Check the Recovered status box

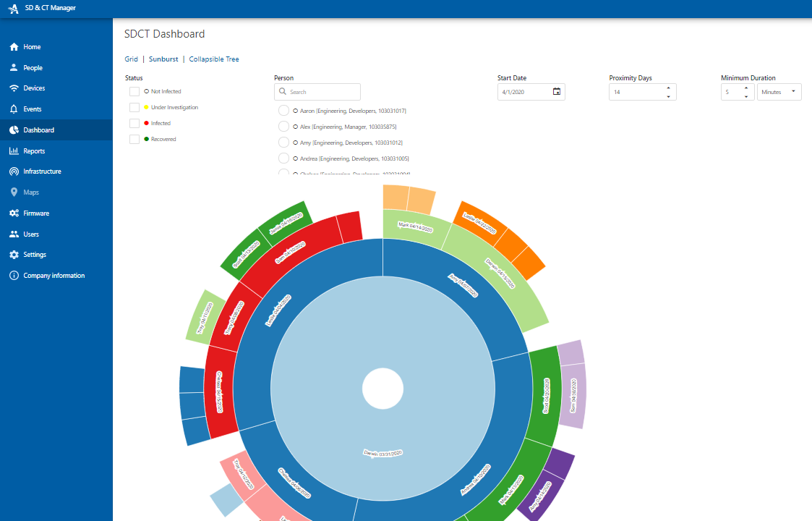click(134, 139)
